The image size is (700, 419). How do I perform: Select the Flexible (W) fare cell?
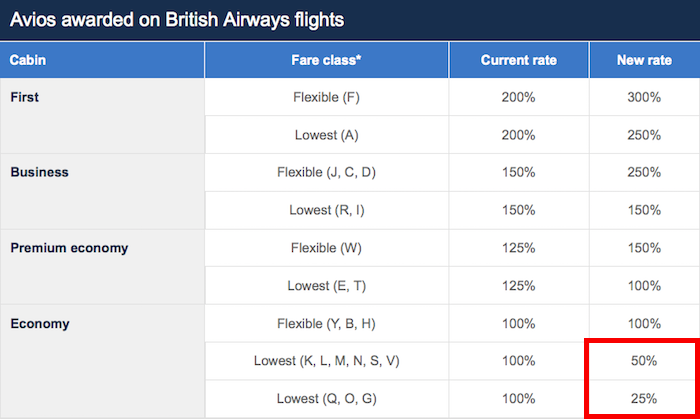point(326,248)
